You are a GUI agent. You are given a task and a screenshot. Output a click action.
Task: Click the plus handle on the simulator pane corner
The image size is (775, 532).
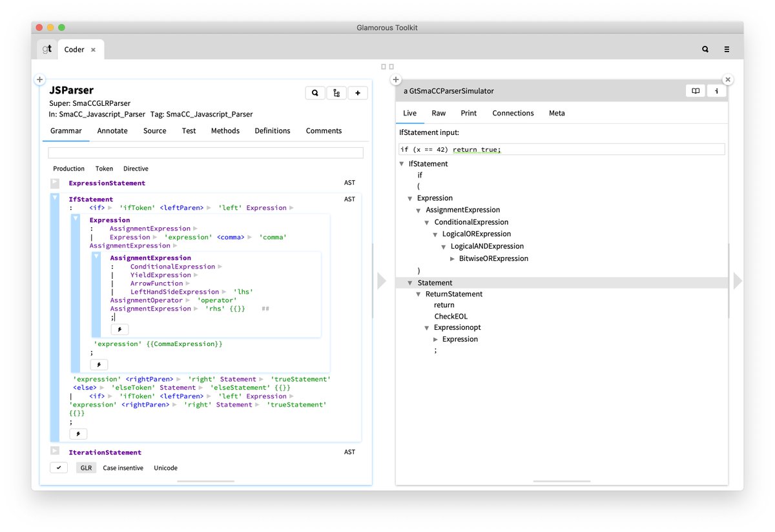396,79
